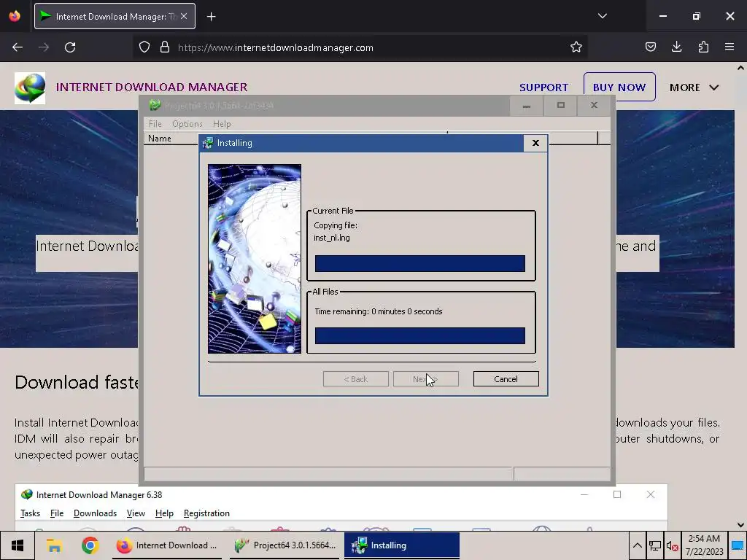Open the shield tracking protection icon

(144, 47)
